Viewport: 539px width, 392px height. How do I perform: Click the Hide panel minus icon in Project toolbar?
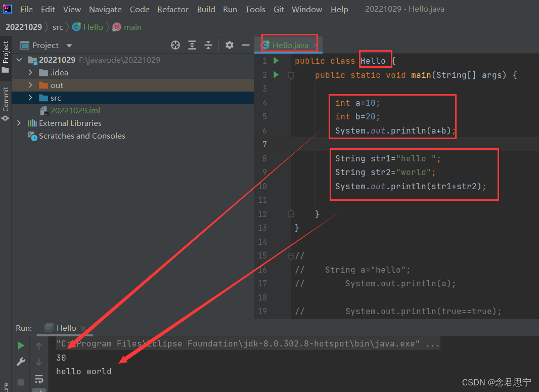[x=246, y=45]
